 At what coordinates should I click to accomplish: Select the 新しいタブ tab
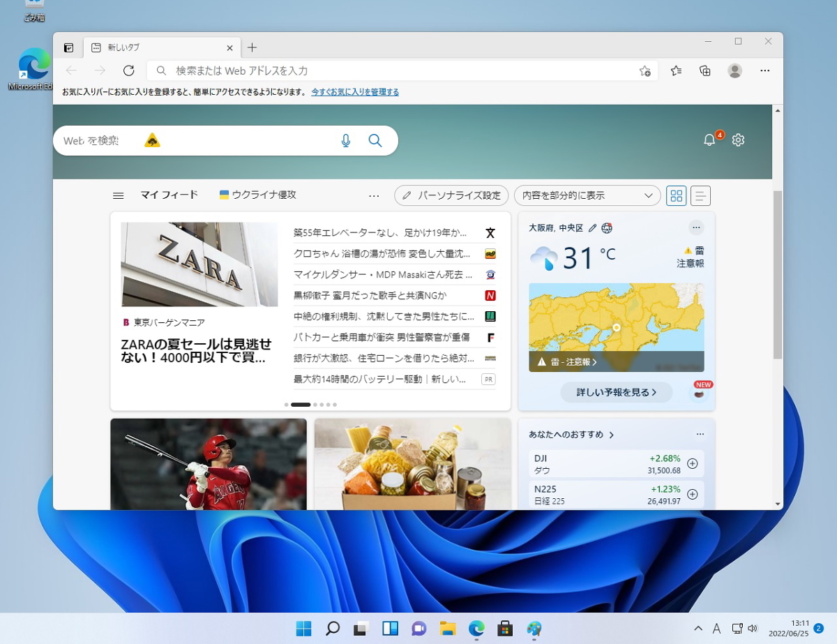point(163,47)
